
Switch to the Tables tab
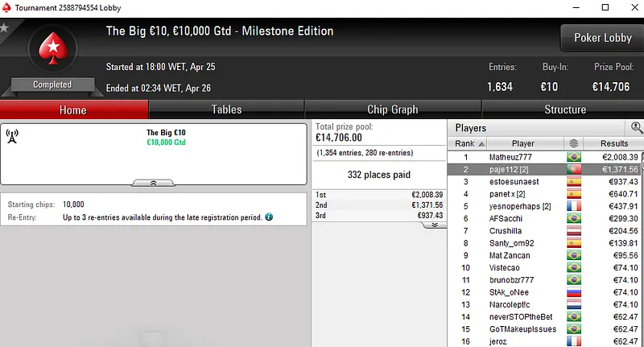[226, 109]
